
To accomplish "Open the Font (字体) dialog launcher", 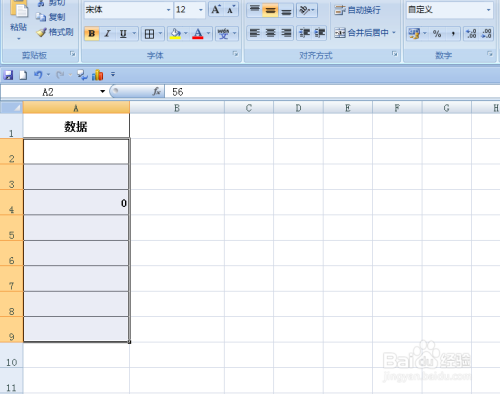I will tap(235, 54).
